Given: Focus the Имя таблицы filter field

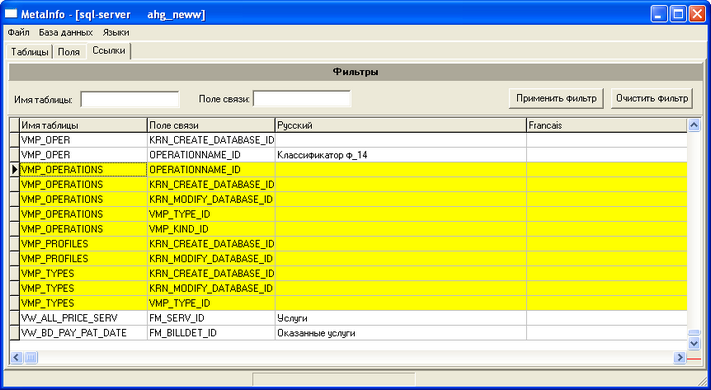Looking at the screenshot, I should coord(130,99).
